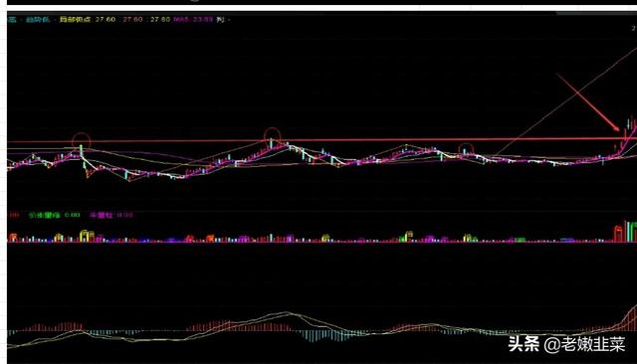Select the tall red volume bar at right
This screenshot has width=637, height=364.
click(x=618, y=234)
